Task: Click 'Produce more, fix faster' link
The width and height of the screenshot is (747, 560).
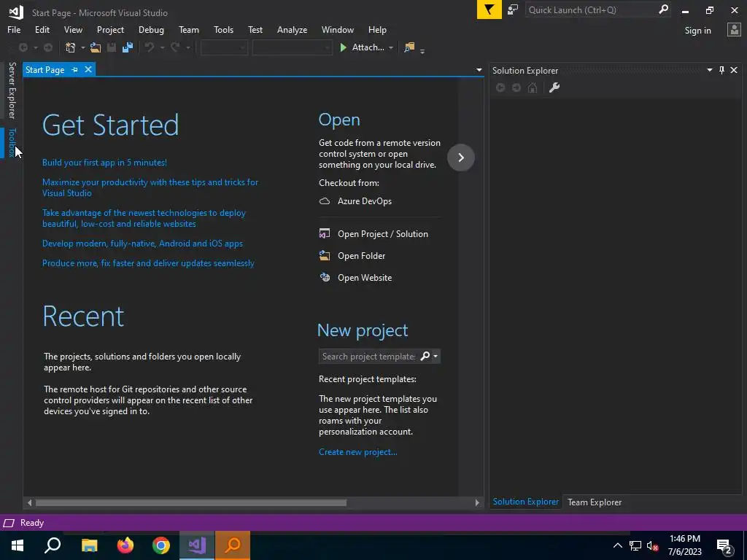Action: tap(148, 262)
